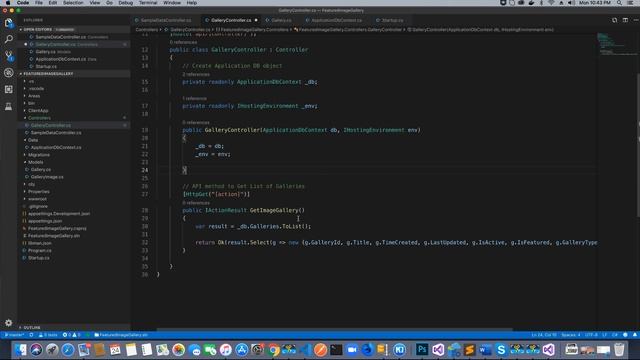The width and height of the screenshot is (640, 360).
Task: Click the Spotlight search icon in menu bar
Action: (619, 3)
